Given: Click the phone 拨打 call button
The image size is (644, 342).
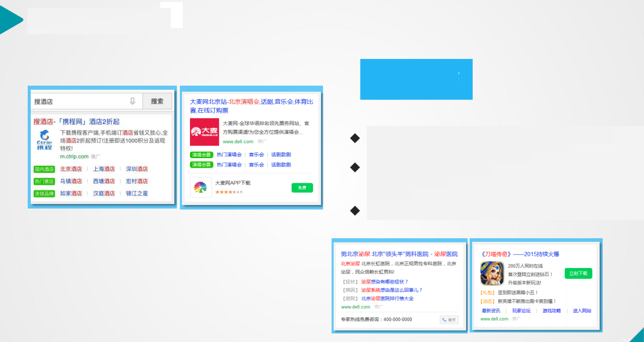Looking at the screenshot, I should 449,320.
